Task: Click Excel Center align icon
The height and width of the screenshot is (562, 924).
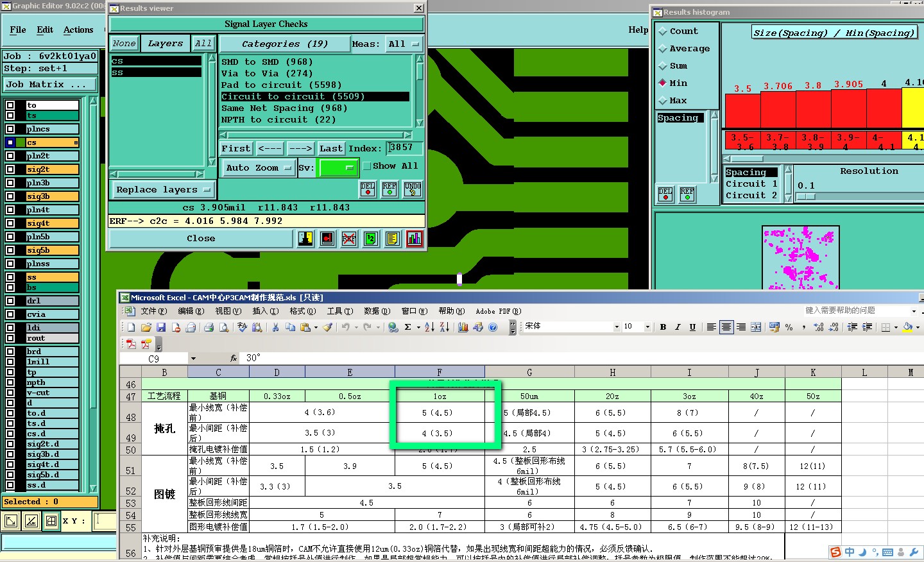Action: [726, 327]
